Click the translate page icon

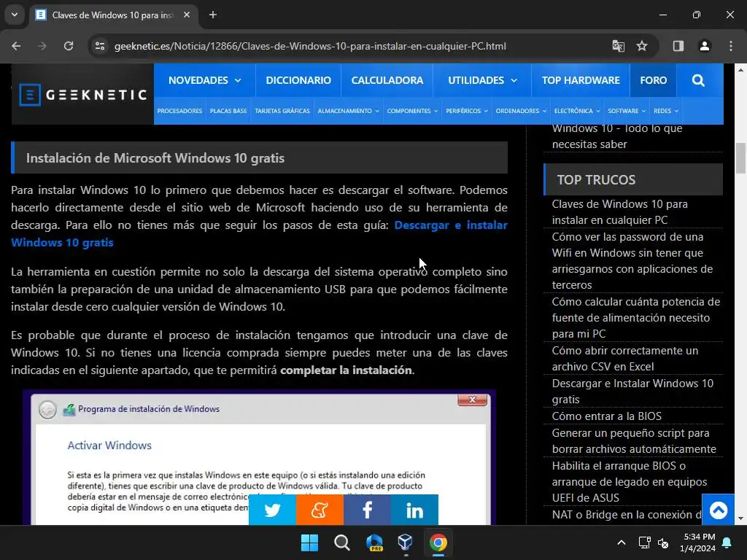click(x=619, y=46)
